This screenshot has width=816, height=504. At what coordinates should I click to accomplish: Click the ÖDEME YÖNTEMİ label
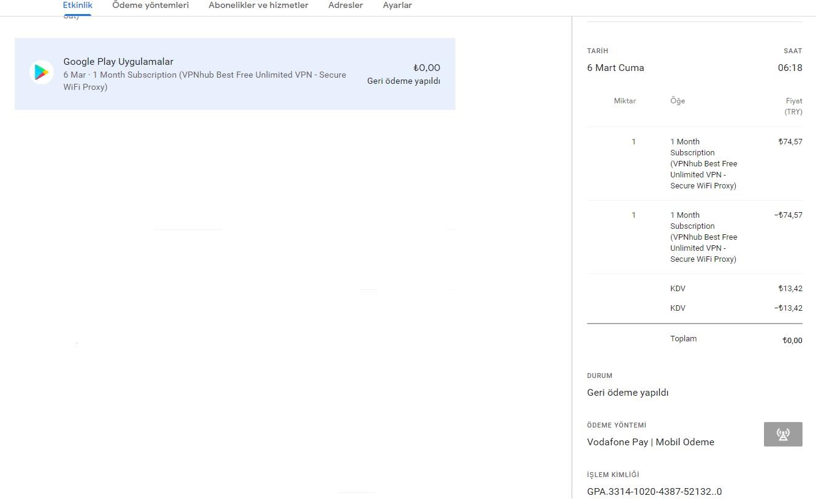pyautogui.click(x=616, y=426)
